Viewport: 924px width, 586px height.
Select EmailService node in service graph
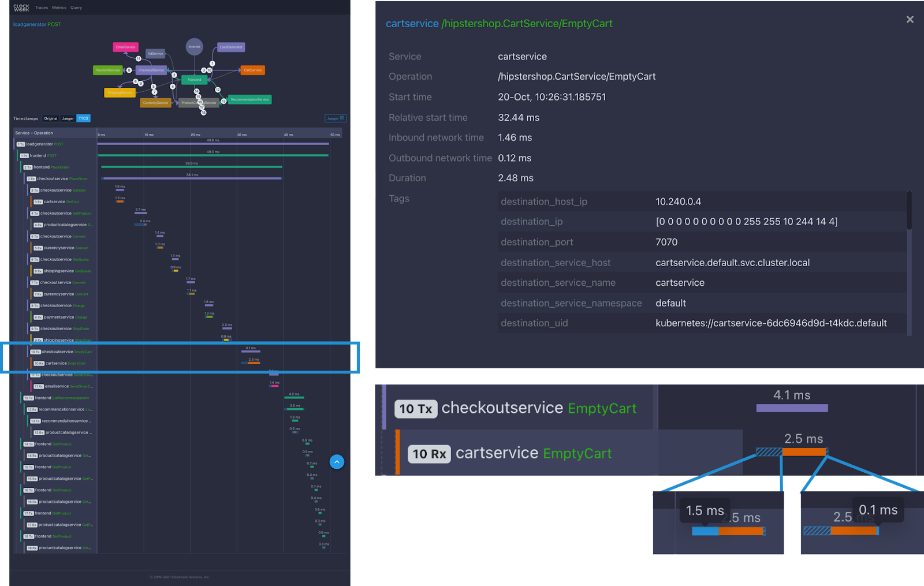click(x=125, y=47)
